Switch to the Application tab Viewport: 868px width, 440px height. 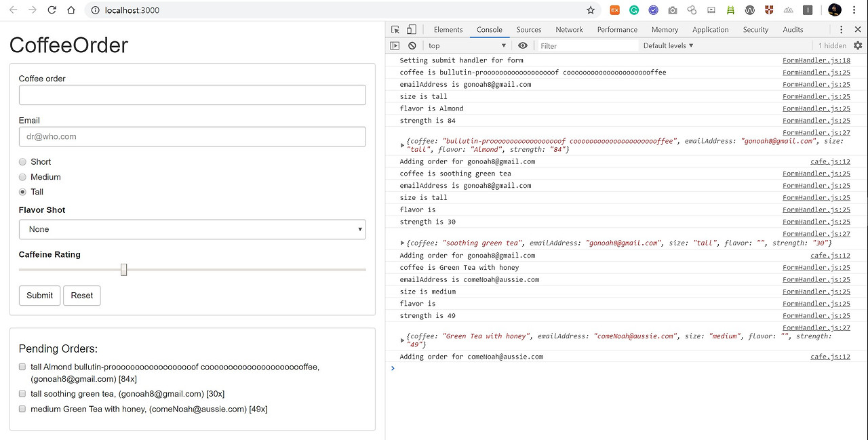tap(711, 29)
